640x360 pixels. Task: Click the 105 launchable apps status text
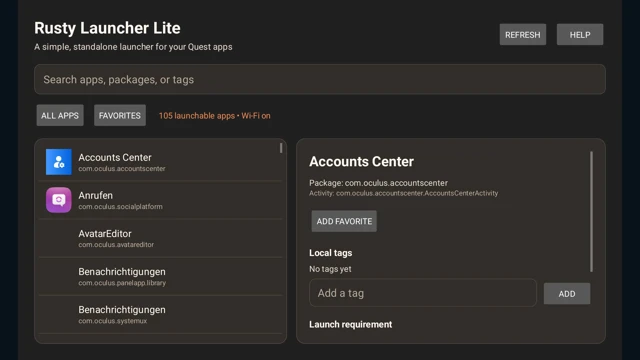(214, 116)
